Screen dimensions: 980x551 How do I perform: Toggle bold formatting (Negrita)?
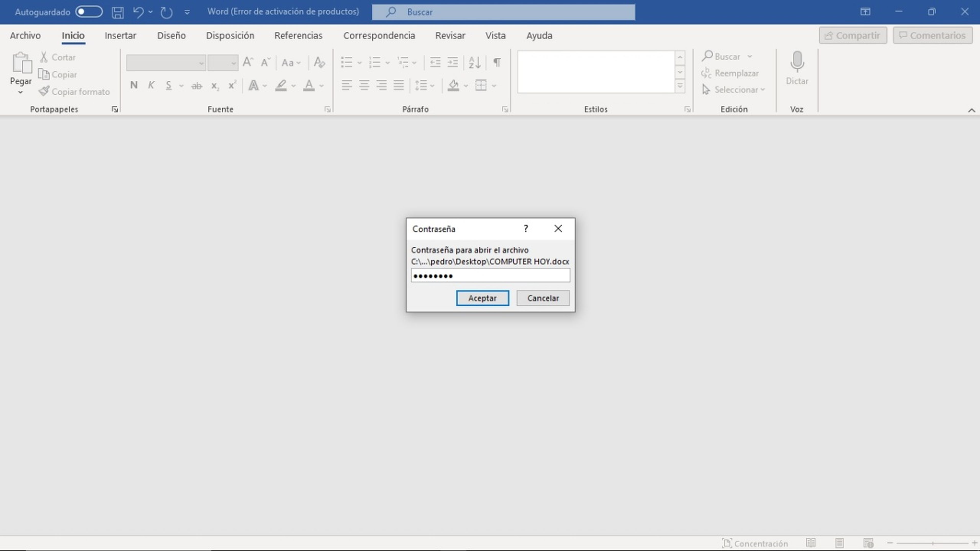133,85
